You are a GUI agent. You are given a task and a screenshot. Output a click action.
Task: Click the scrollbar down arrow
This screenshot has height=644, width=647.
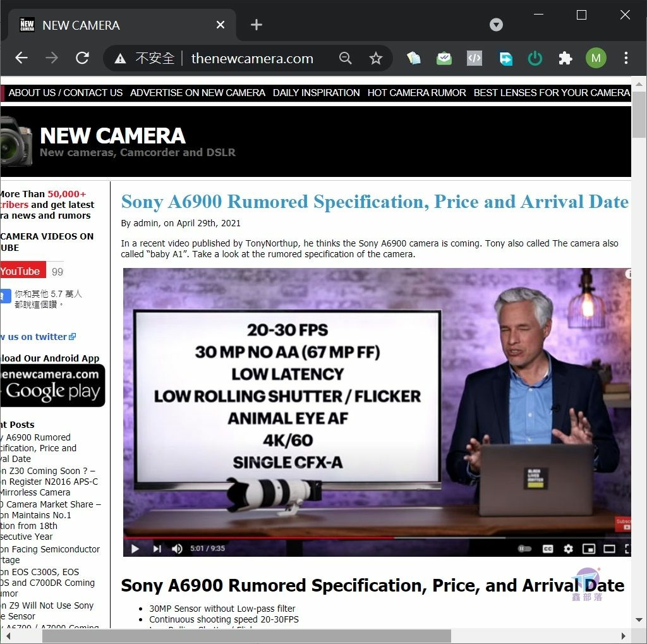639,619
